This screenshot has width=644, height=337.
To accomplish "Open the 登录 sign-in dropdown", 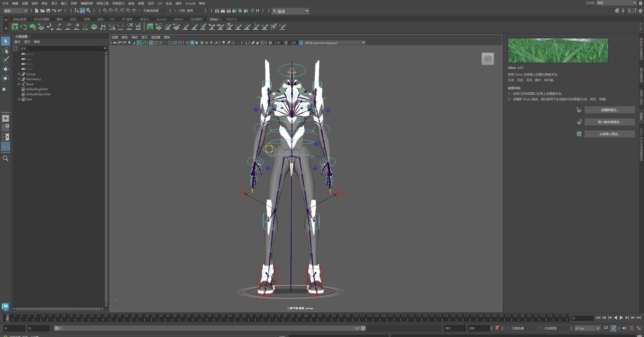I will click(291, 11).
